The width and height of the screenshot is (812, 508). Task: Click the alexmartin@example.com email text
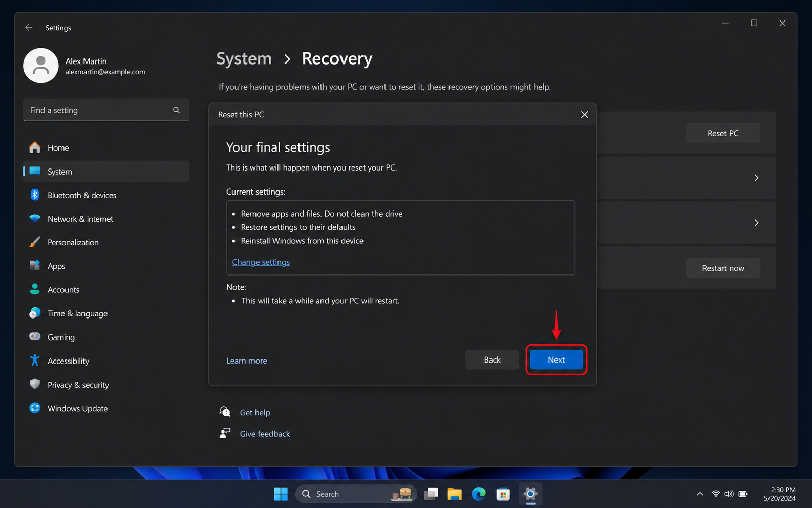pyautogui.click(x=105, y=72)
